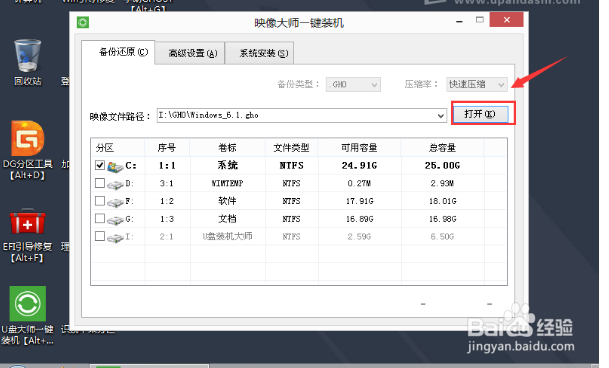This screenshot has height=368, width=609.
Task: Uncheck the C: partition checkbox
Action: (100, 165)
